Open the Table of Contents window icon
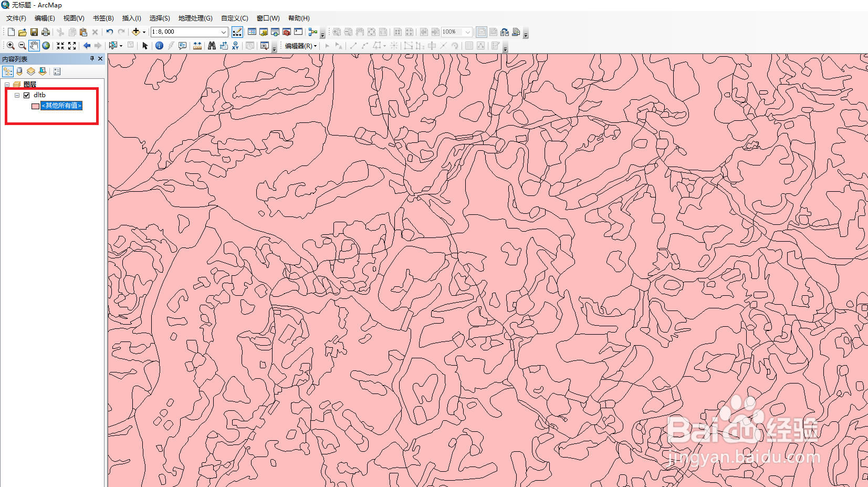The image size is (868, 487). pos(252,32)
